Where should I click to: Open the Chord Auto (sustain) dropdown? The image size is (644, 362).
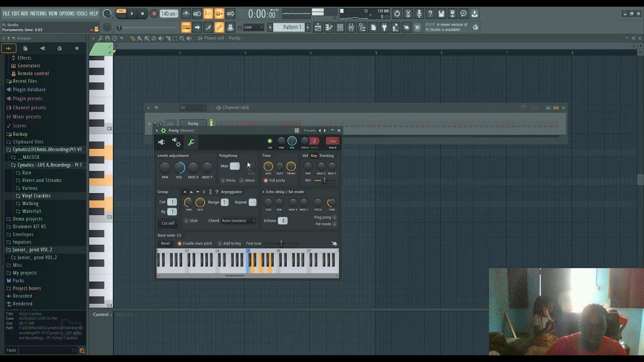(x=238, y=221)
